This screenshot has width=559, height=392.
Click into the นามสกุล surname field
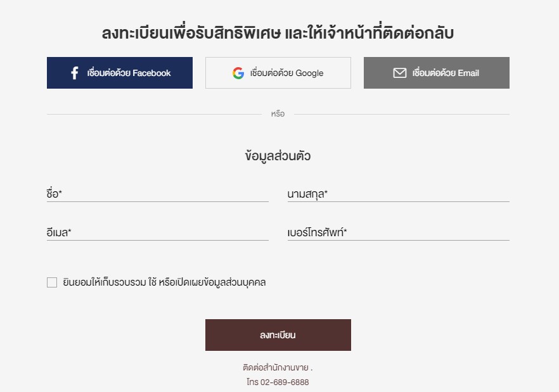tap(399, 194)
